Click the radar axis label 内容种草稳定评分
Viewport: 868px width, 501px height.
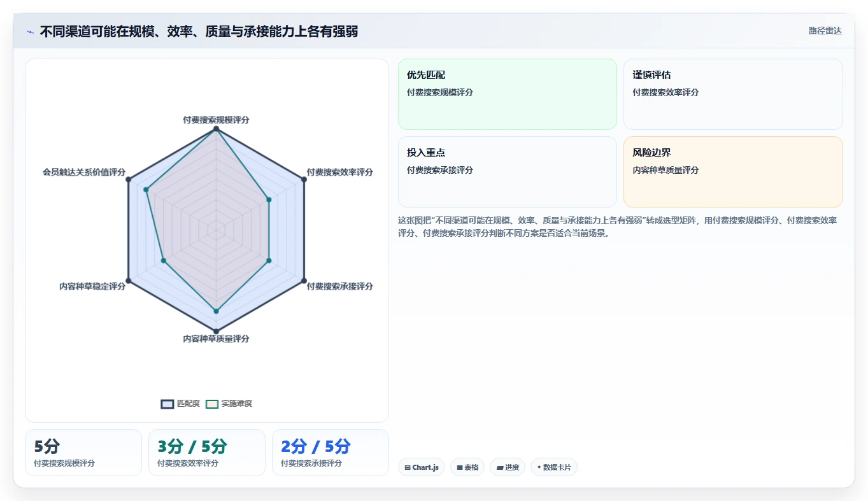pos(92,286)
